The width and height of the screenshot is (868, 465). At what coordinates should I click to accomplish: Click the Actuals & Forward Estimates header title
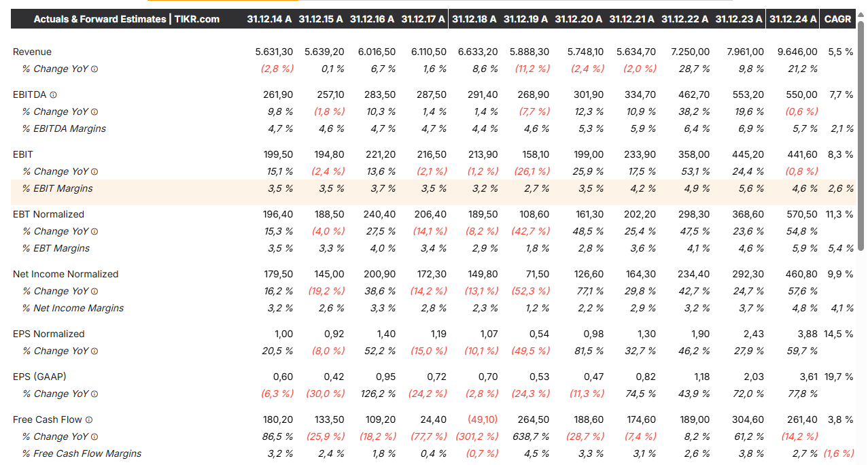click(126, 19)
